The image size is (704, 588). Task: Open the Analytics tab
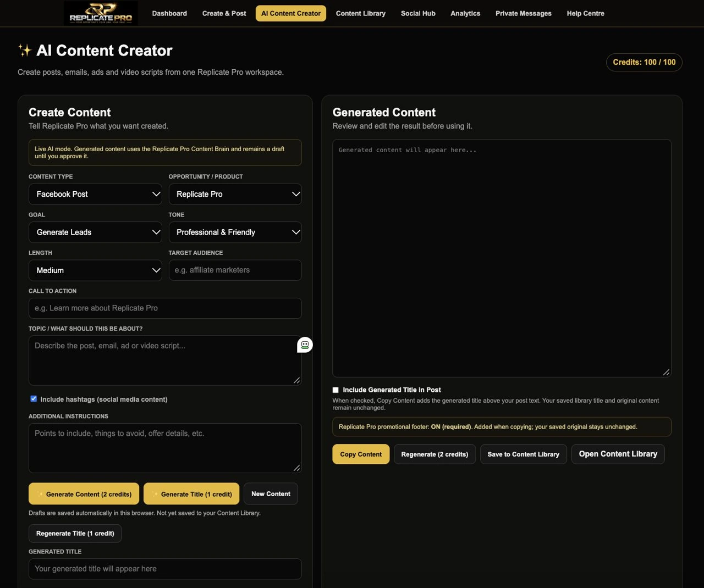click(x=465, y=13)
